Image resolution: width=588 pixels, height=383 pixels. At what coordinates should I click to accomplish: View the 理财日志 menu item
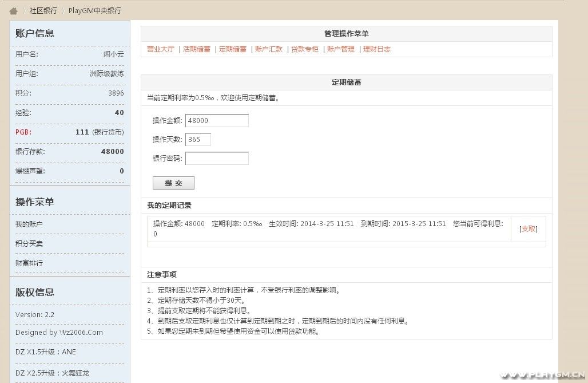[x=377, y=49]
